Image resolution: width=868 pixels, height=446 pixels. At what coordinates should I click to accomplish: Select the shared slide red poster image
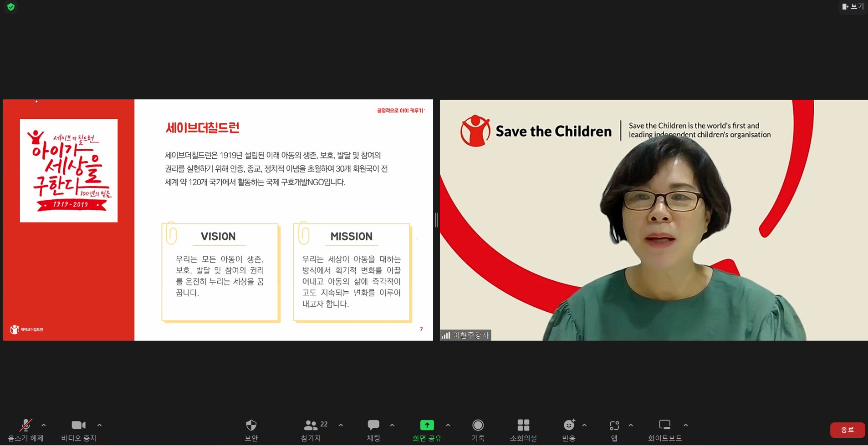tap(69, 171)
